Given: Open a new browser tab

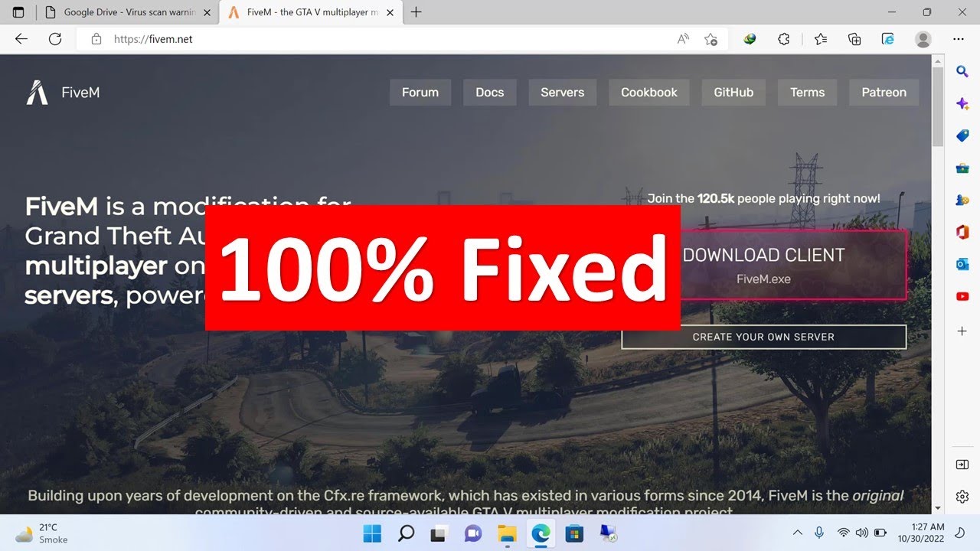Looking at the screenshot, I should coord(416,12).
